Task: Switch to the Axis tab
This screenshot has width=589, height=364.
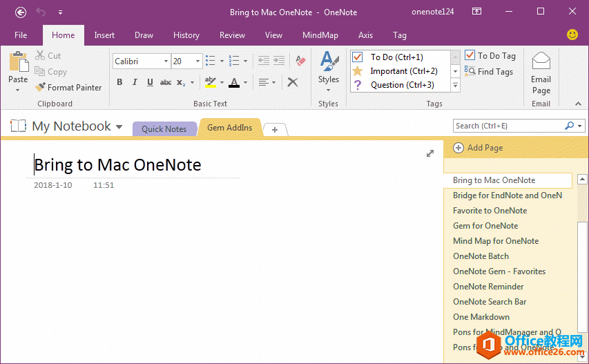Action: 365,35
